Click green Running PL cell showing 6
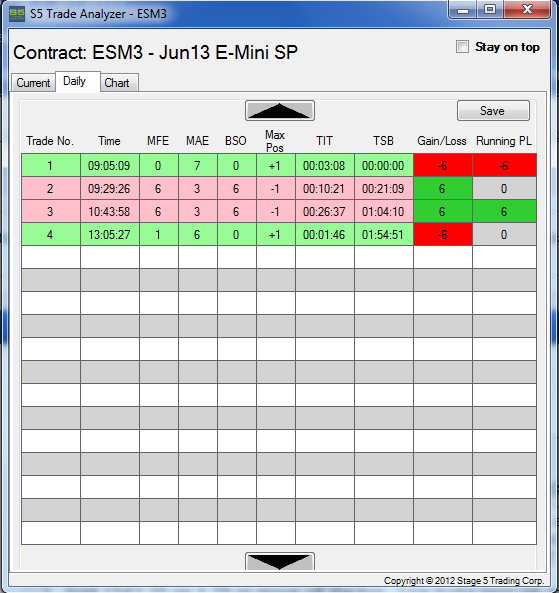This screenshot has height=593, width=559. point(504,211)
